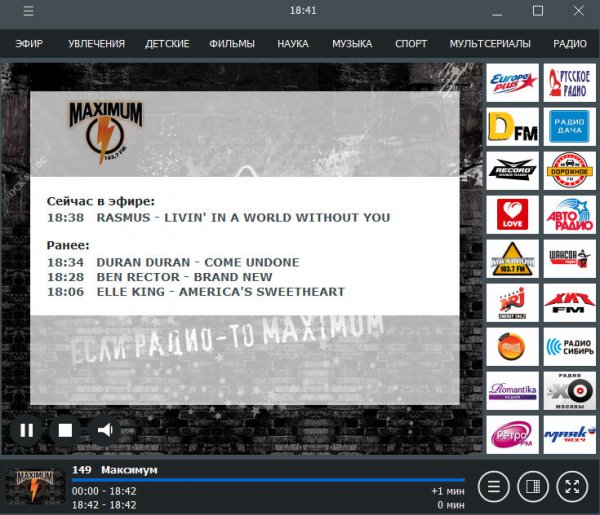
Task: Open the ДЕТСКИЕ category
Action: pos(167,44)
